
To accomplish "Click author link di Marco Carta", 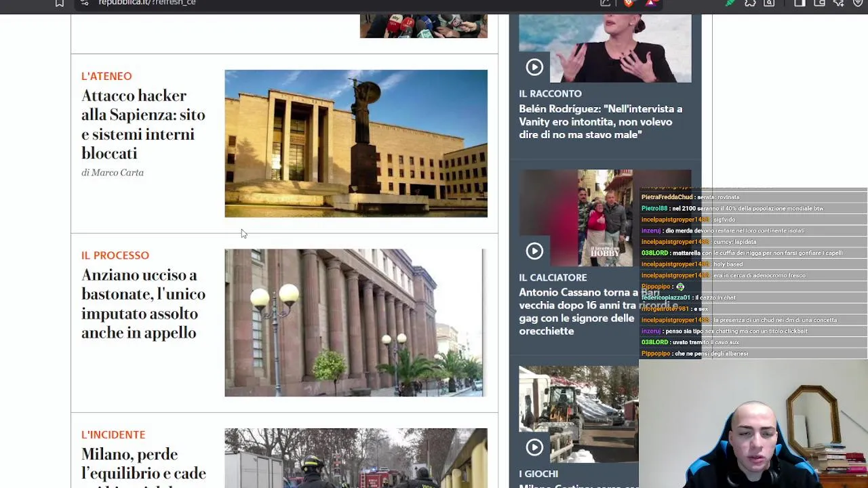I will (113, 172).
